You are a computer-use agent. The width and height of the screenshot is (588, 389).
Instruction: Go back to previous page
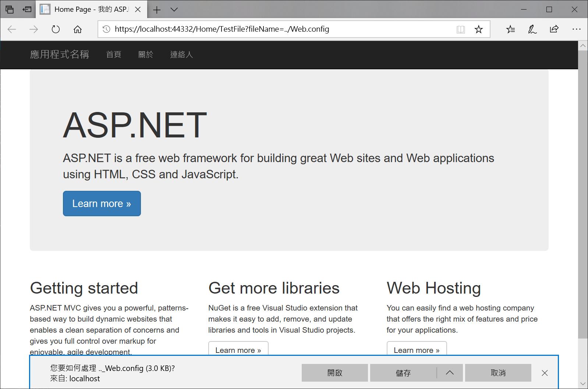[x=12, y=29]
